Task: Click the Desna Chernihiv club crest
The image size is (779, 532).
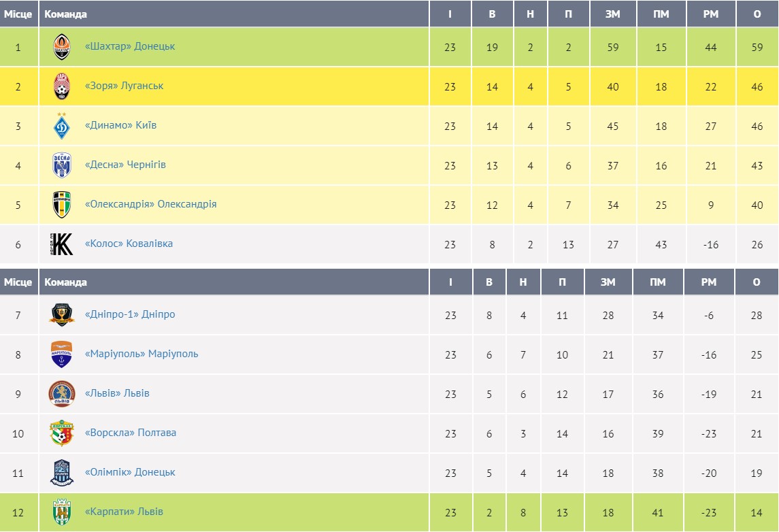Action: 61,165
